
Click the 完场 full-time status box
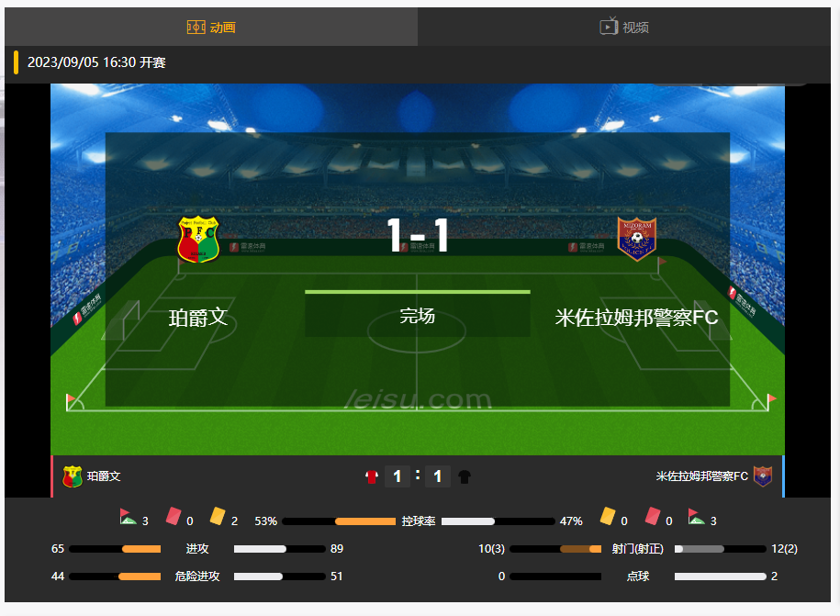click(418, 315)
